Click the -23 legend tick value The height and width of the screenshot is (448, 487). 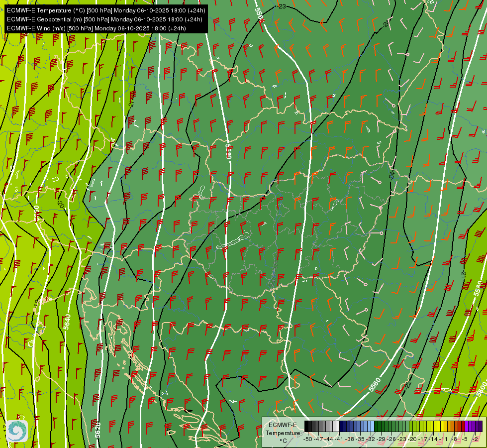pos(402,439)
